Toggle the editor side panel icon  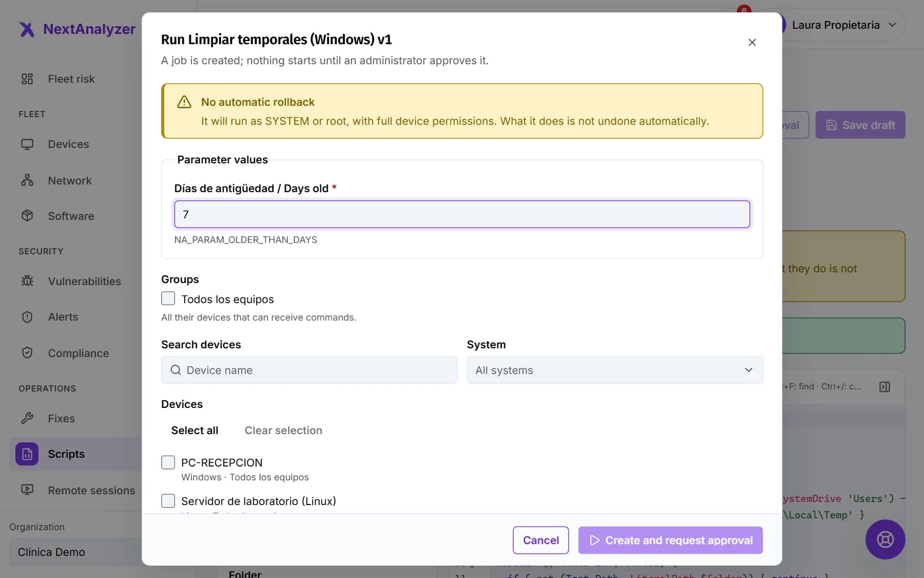[884, 387]
